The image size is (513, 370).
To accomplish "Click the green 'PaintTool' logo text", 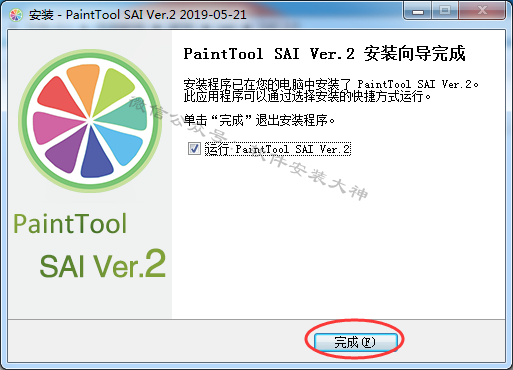I will tap(70, 224).
